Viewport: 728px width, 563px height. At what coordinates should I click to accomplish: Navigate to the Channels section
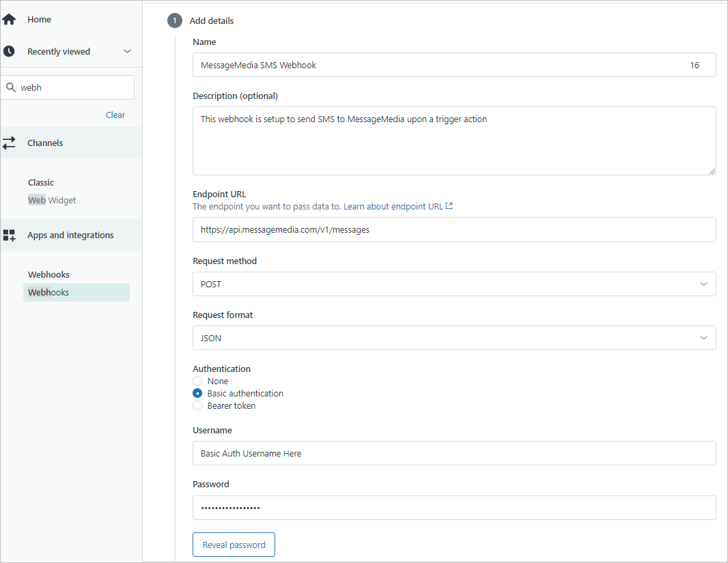tap(45, 143)
